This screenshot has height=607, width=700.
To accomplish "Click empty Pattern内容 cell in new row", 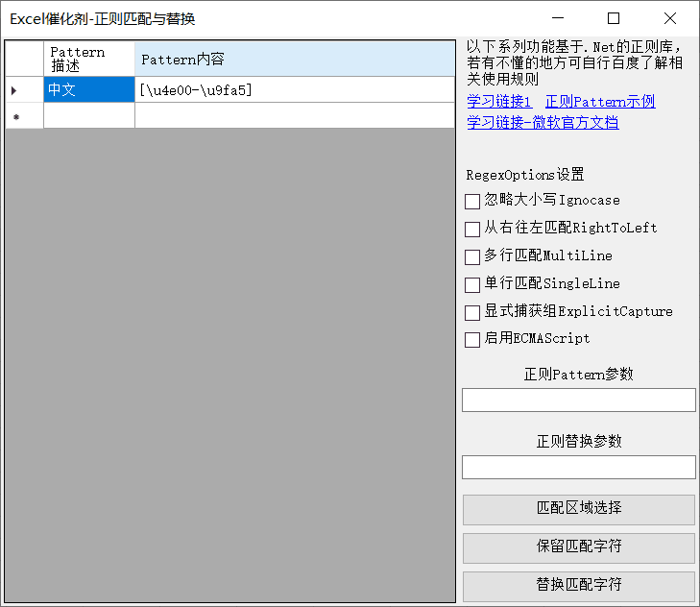I will [295, 116].
